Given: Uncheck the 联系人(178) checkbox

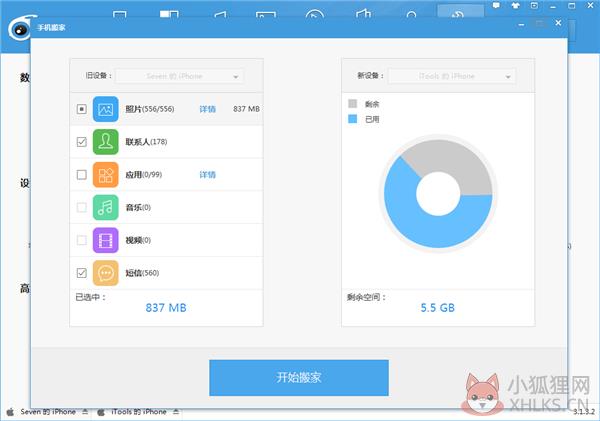Looking at the screenshot, I should [x=82, y=142].
